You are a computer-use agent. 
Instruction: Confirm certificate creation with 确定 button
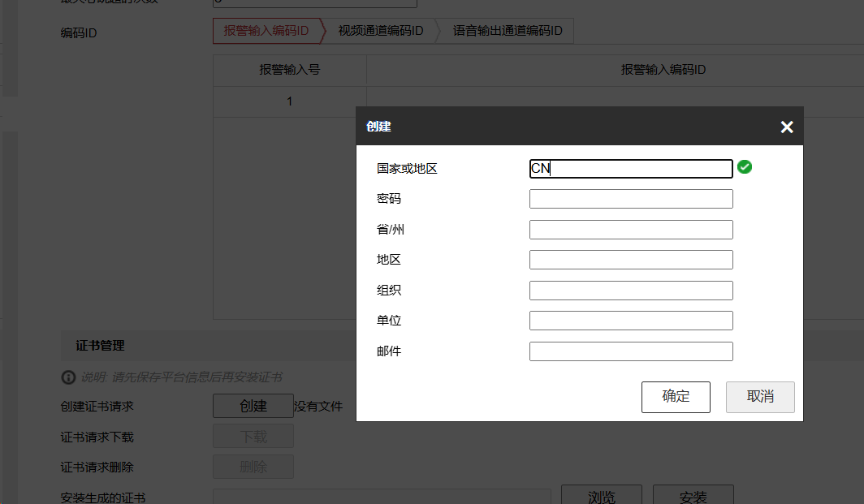[676, 397]
